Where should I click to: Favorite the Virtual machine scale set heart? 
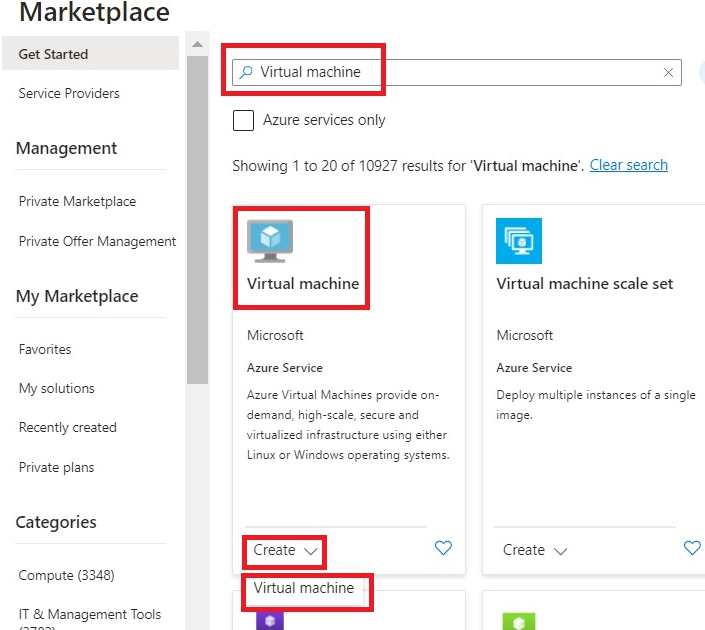point(692,548)
